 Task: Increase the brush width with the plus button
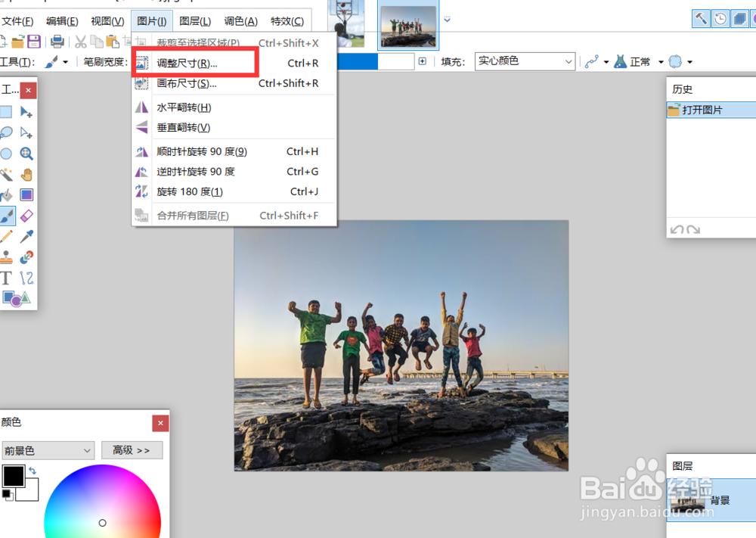(x=423, y=61)
